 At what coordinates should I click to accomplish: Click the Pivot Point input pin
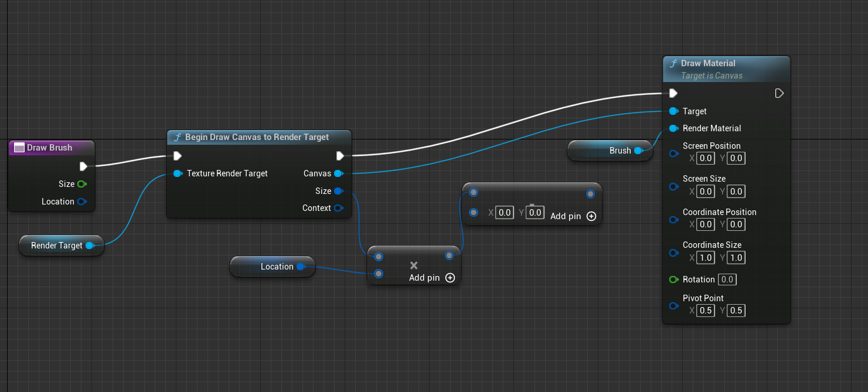point(673,306)
